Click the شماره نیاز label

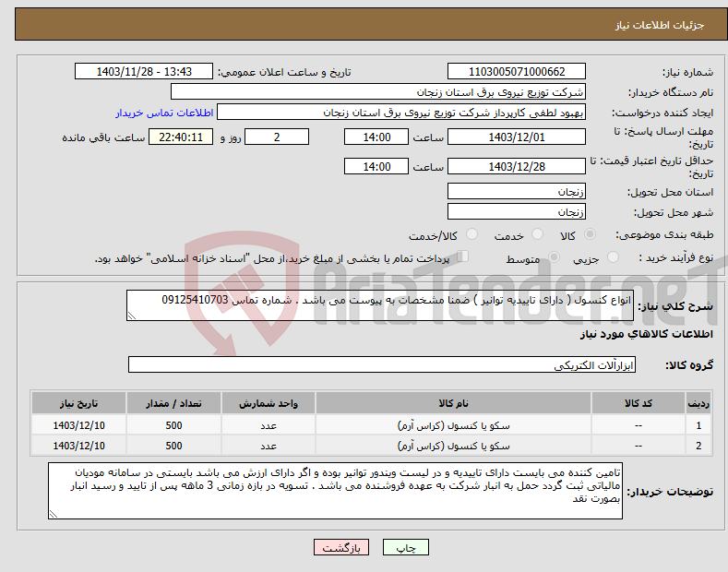tap(687, 73)
